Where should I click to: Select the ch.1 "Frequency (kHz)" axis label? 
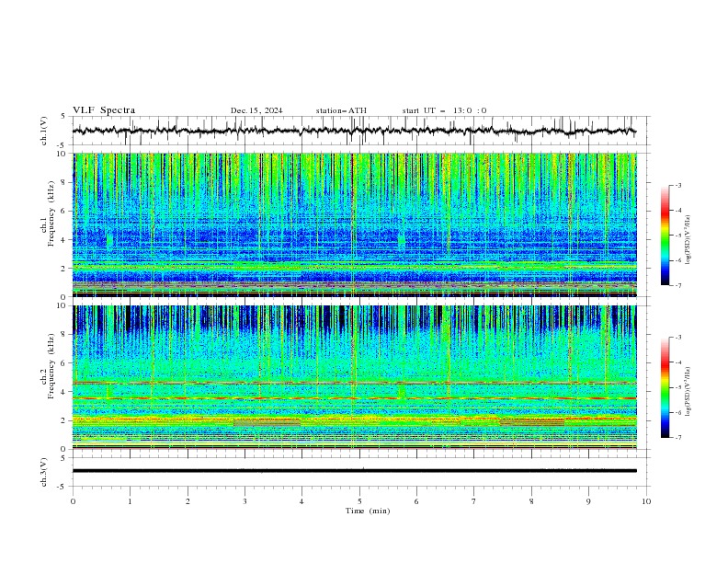coord(51,213)
